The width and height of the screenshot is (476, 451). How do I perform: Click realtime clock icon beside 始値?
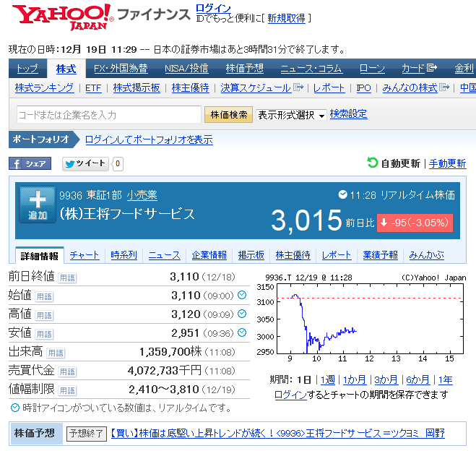[242, 295]
